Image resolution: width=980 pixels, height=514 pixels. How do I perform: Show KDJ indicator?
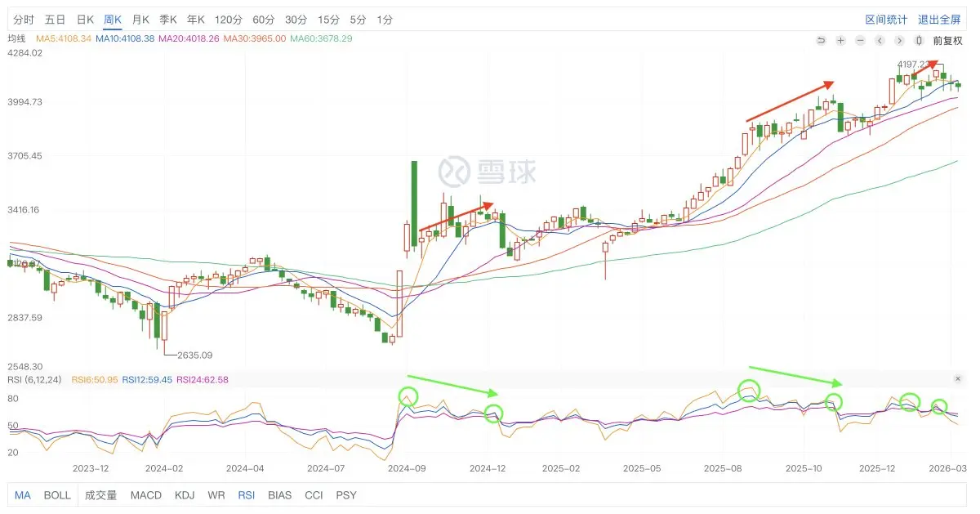[185, 495]
